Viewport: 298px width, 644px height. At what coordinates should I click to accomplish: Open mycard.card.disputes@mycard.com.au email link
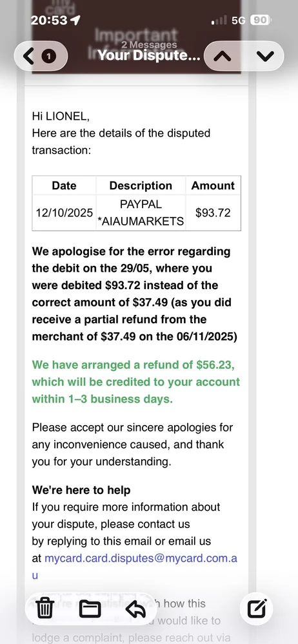point(135,567)
